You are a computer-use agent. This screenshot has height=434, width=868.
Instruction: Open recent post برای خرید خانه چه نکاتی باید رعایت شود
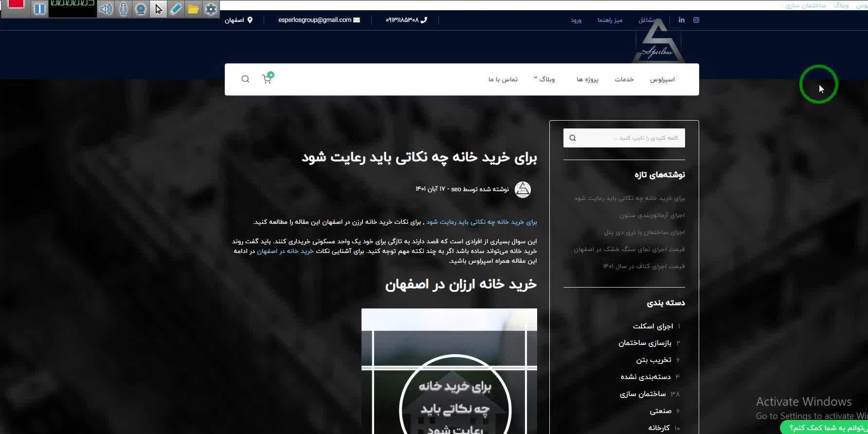pos(630,198)
